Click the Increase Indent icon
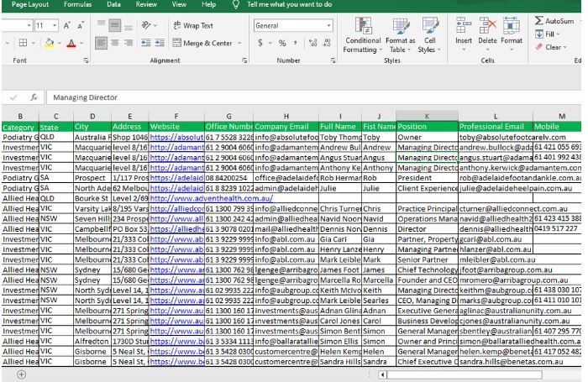 pyautogui.click(x=160, y=43)
